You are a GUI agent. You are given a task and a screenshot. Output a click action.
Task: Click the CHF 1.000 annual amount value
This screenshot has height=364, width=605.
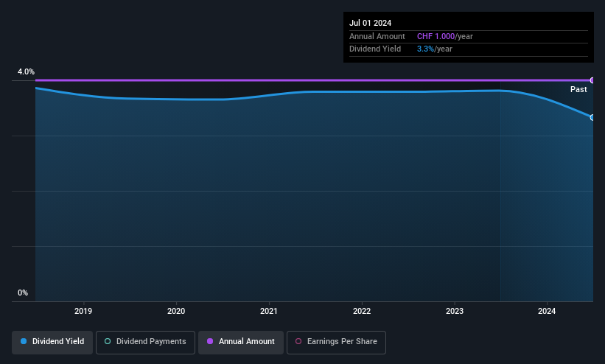436,36
